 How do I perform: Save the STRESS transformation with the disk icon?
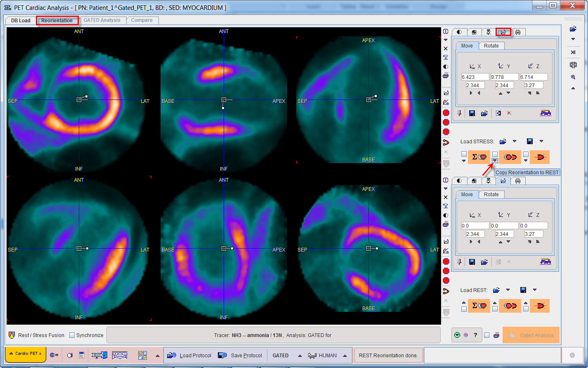(x=472, y=113)
